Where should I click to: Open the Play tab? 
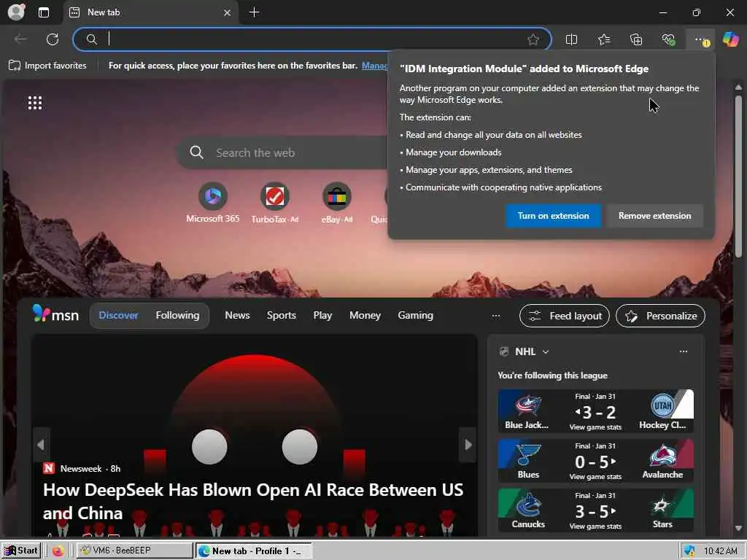(x=322, y=315)
